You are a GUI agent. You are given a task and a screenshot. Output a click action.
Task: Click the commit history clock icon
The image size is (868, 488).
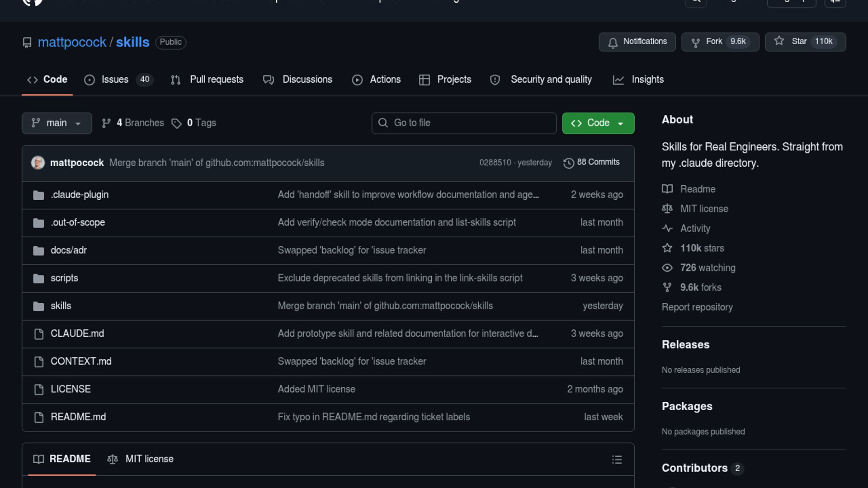(569, 163)
